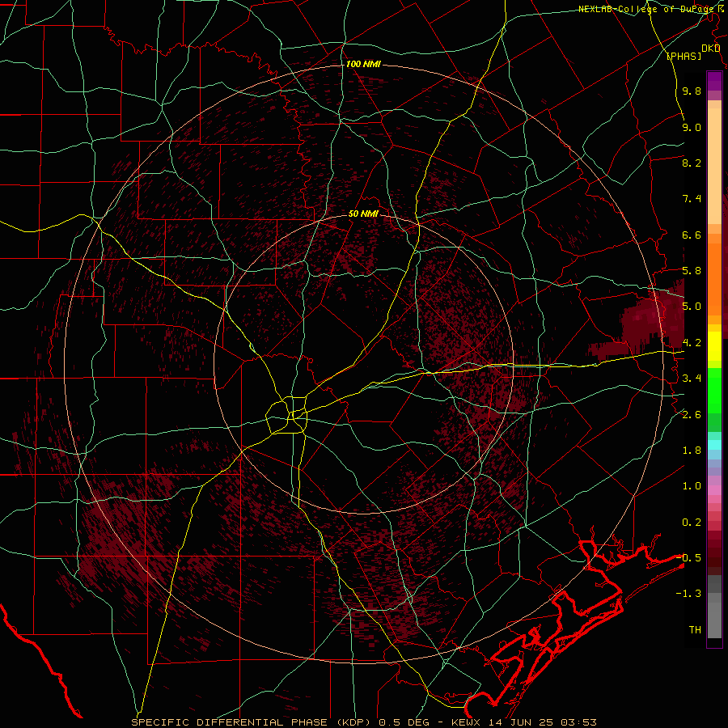Click the 9.8 scale value
Screen dimensions: 728x728
pyautogui.click(x=692, y=91)
